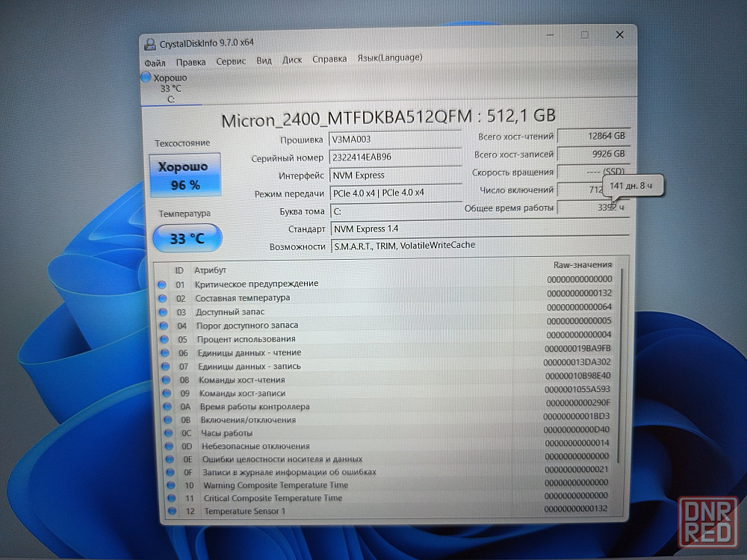Click the CrystalDiskInfo title bar app icon
This screenshot has height=560, width=747.
click(150, 43)
